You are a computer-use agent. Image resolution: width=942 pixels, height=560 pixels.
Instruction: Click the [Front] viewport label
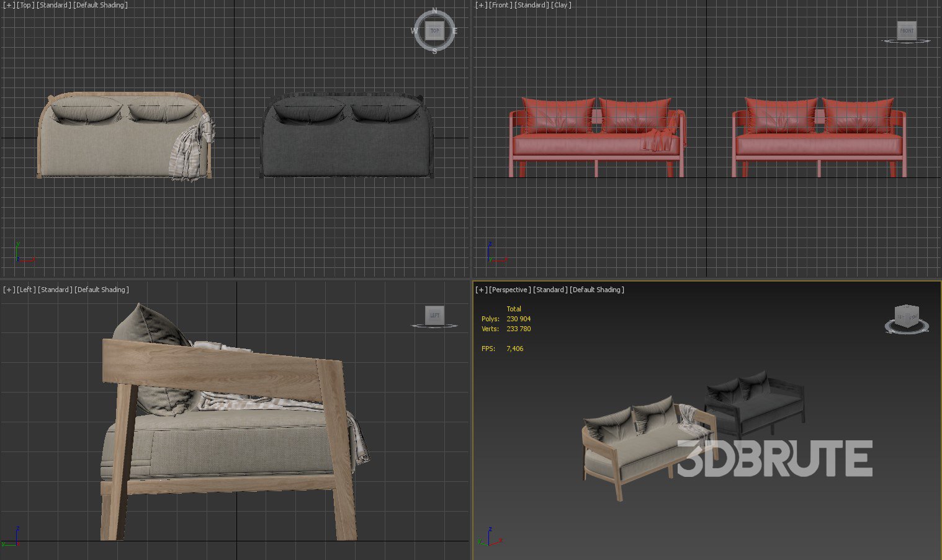point(500,5)
